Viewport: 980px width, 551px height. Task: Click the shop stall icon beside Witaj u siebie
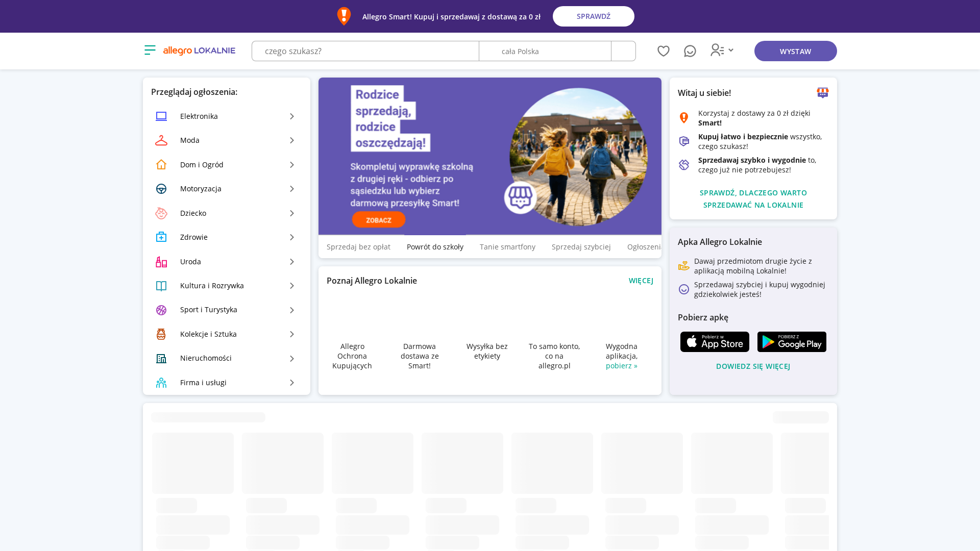point(823,93)
